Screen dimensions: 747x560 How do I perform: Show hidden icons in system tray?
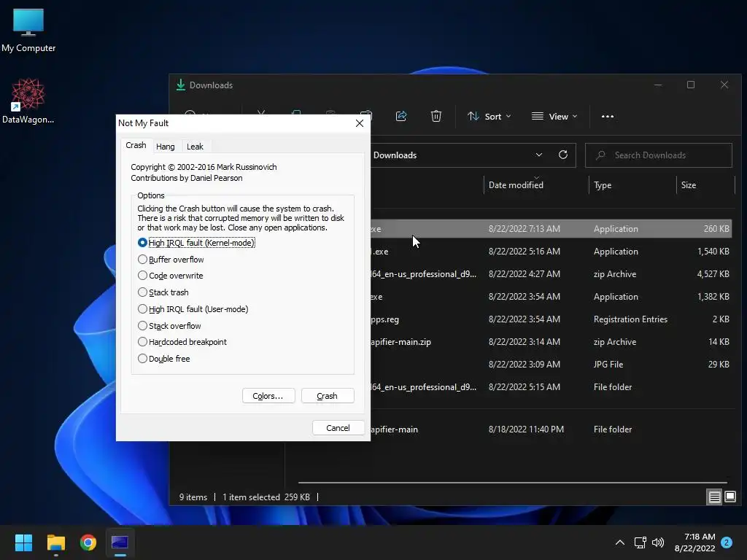click(x=620, y=542)
